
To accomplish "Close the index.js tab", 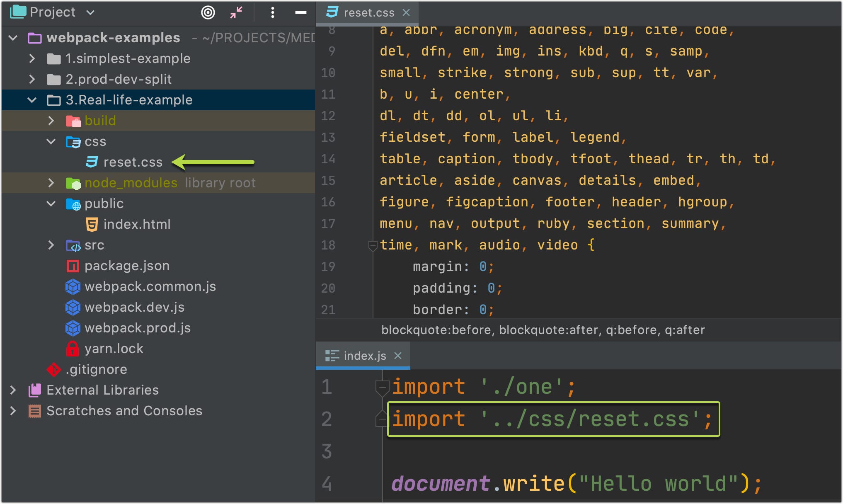I will 398,356.
